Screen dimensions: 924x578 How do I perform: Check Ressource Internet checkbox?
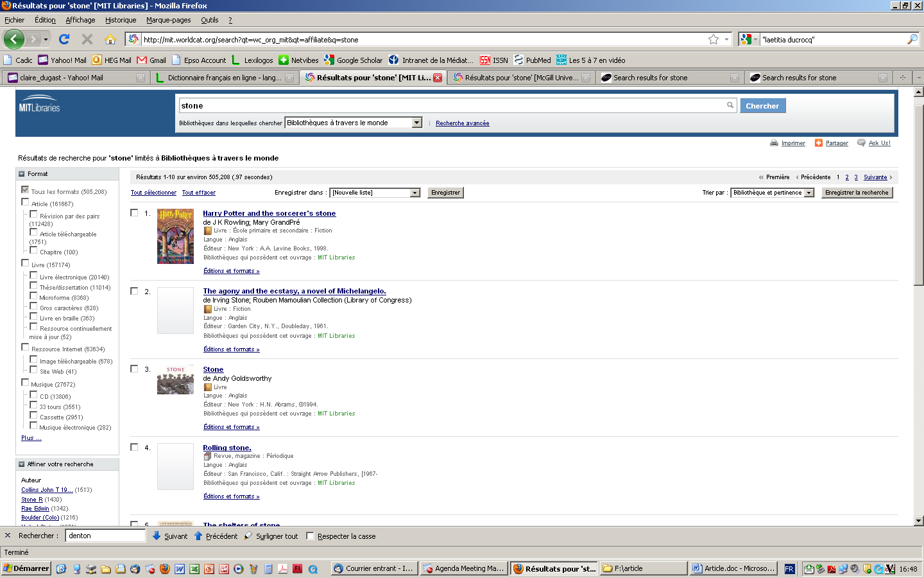[x=25, y=347]
